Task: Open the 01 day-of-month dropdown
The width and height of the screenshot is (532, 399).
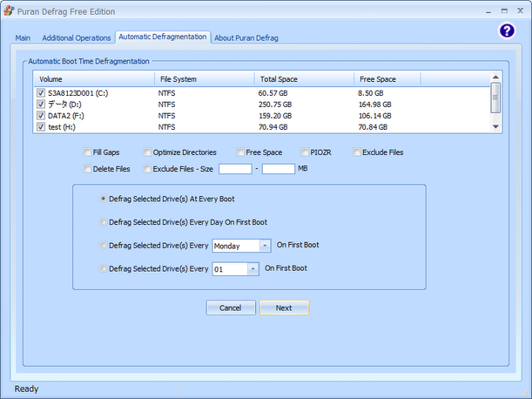Action: pos(253,269)
